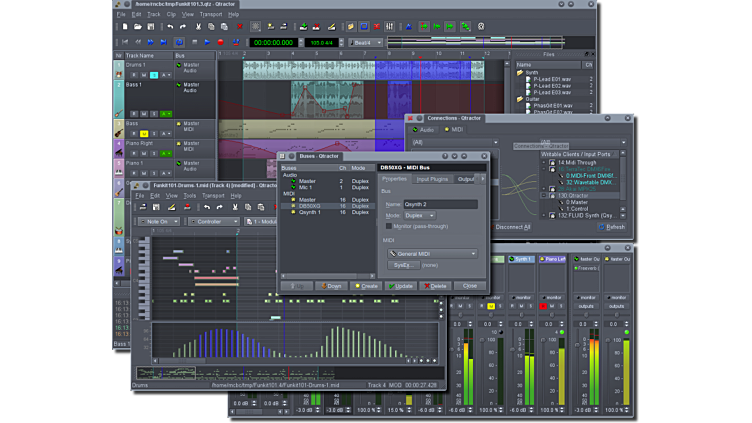Collapse the Guitar folder in Files panel
This screenshot has height=423, width=752.
click(x=520, y=99)
